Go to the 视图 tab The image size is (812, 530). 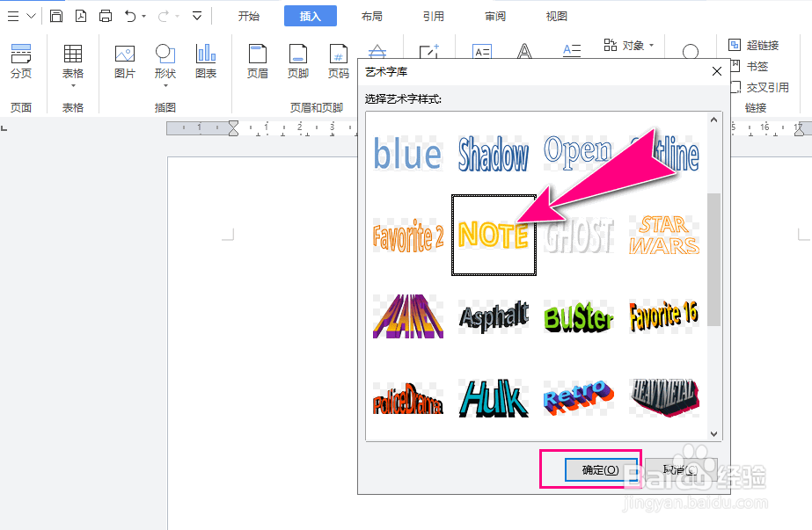pyautogui.click(x=557, y=16)
